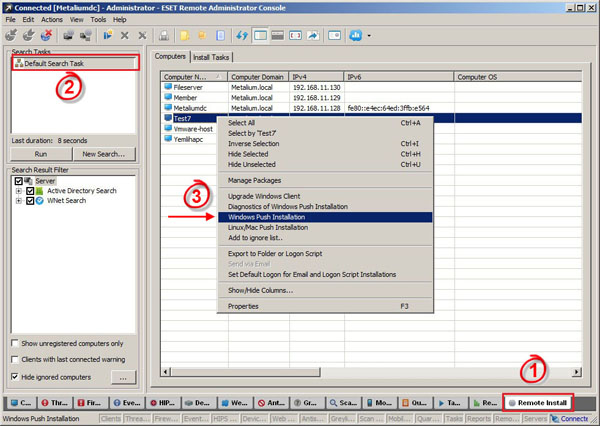Screen dimensions: 600x426
Task: Enable Clients with last connected warning
Action: tap(15, 359)
